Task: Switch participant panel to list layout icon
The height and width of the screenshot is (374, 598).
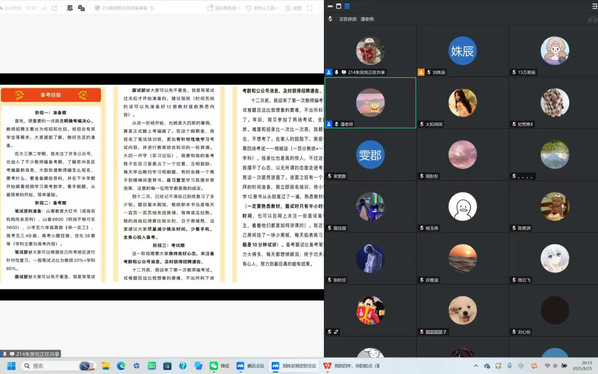Action: [x=347, y=6]
